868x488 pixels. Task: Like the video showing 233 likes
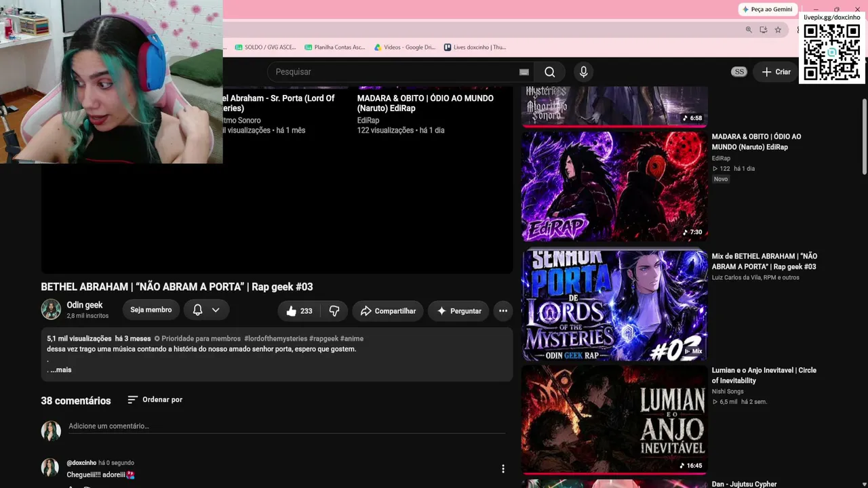299,311
